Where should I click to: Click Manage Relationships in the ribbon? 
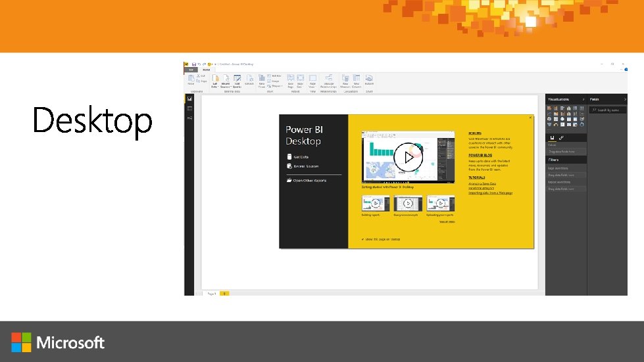tap(328, 81)
